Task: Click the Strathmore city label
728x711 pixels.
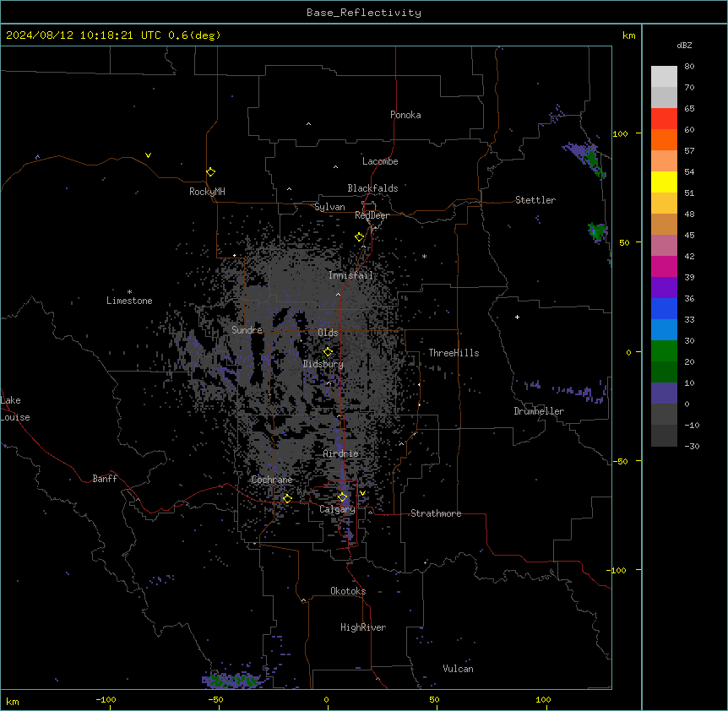Action: tap(436, 513)
